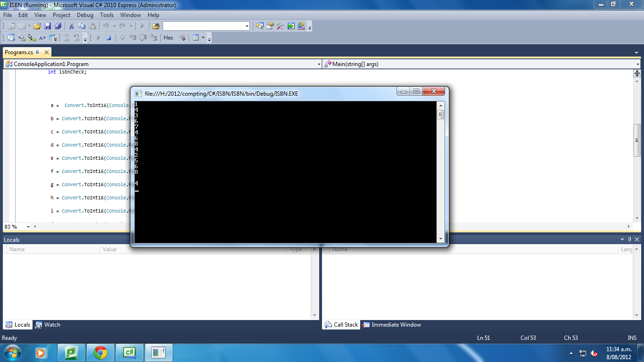This screenshot has width=644, height=362.
Task: Open Google Chrome from the taskbar
Action: [100, 352]
